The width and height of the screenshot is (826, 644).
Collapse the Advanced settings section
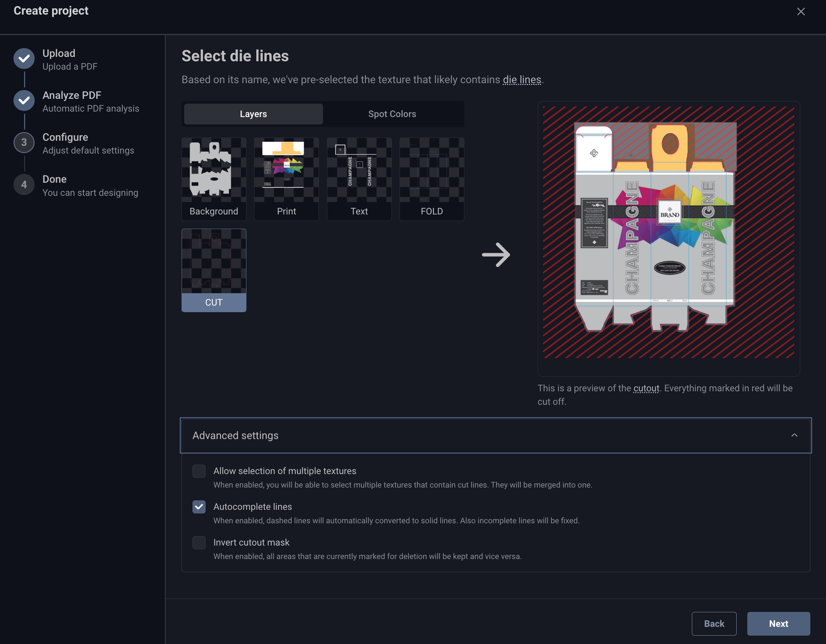[x=495, y=435]
